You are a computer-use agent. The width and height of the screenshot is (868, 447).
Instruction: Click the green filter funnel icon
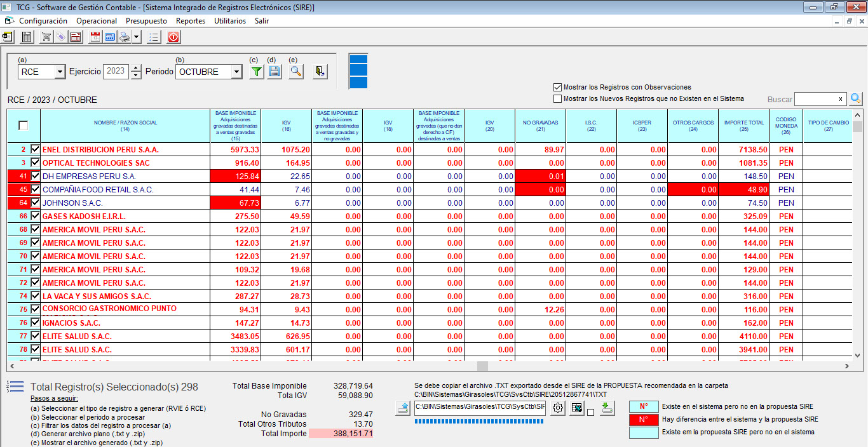[x=256, y=72]
